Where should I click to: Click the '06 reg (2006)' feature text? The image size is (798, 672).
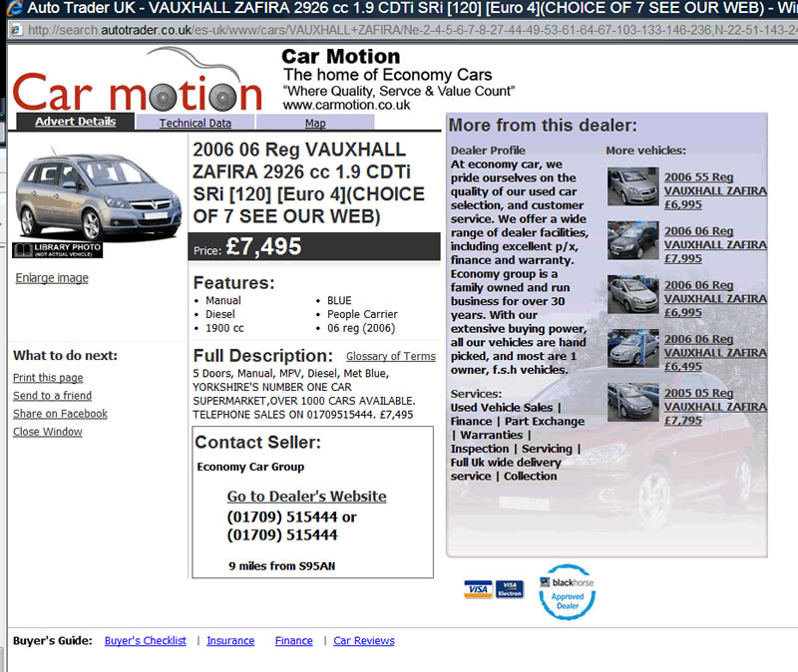(361, 328)
